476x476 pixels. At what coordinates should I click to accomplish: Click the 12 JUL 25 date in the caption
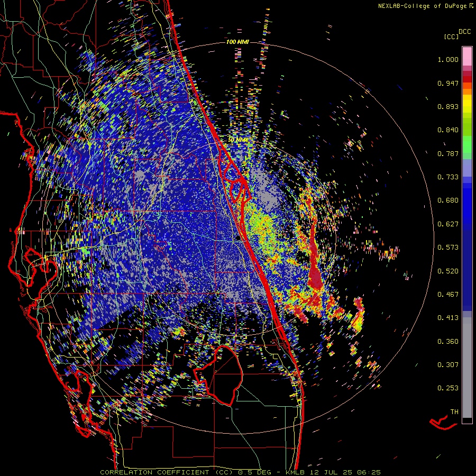pyautogui.click(x=330, y=472)
